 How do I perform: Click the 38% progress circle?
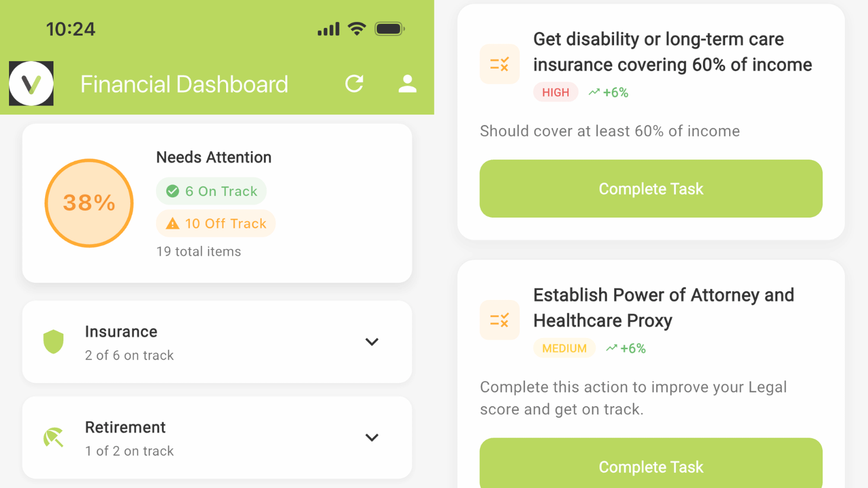click(x=89, y=203)
